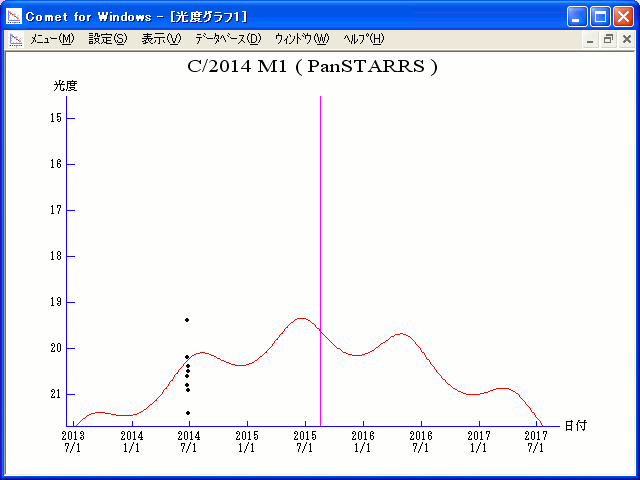Open the 表示(V) menu
This screenshot has height=480, width=640.
[161, 39]
